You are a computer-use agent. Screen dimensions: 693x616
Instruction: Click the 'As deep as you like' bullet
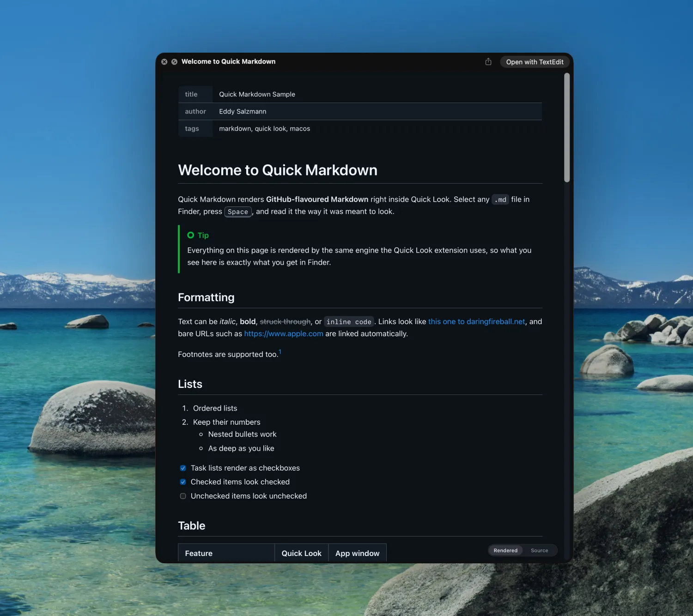(241, 448)
